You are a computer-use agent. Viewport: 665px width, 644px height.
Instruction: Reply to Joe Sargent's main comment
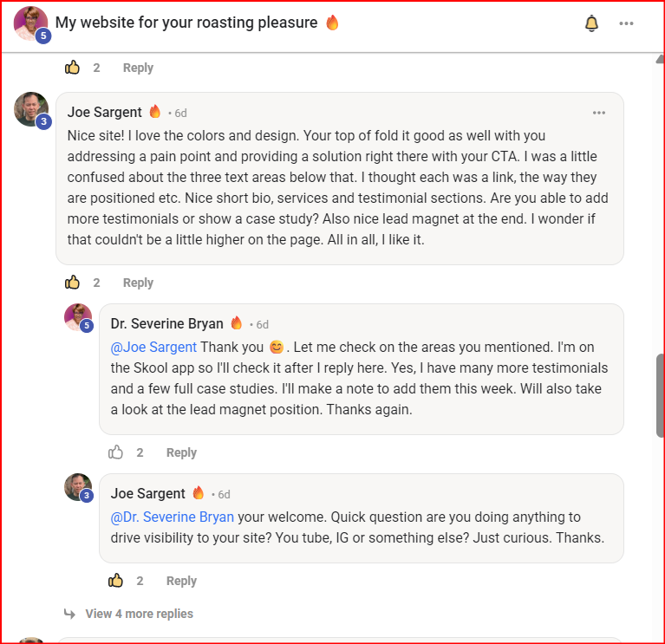138,283
